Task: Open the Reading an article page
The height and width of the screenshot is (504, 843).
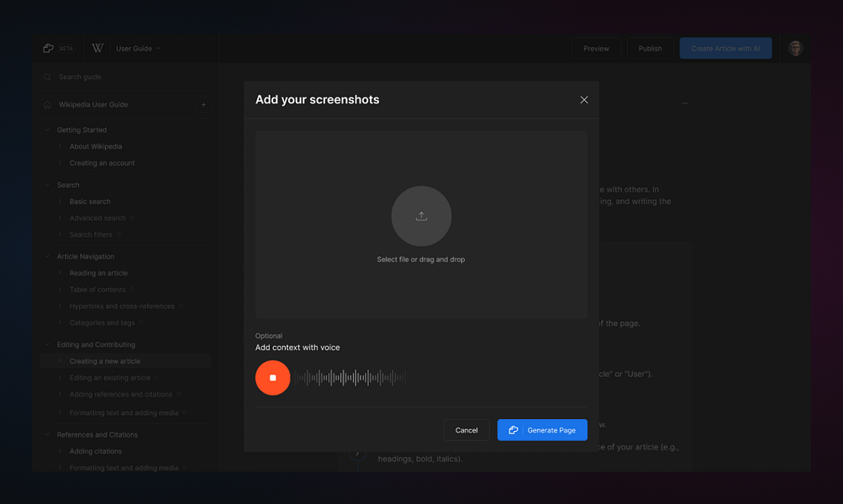Action: 98,273
